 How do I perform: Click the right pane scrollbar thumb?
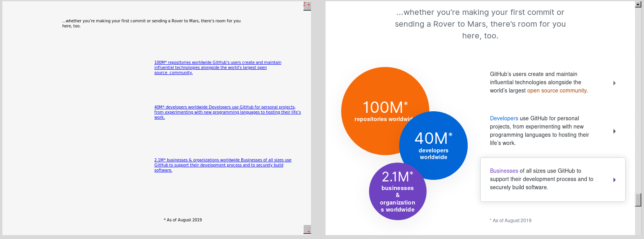638,200
